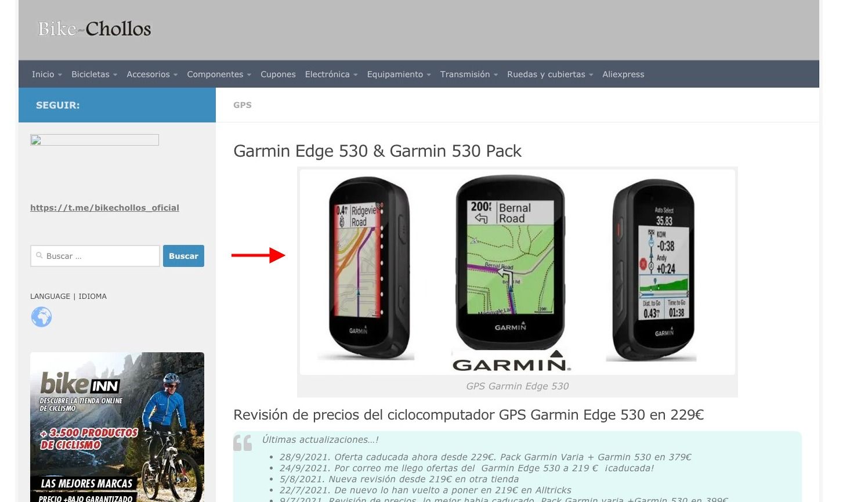Open the language globe icon
Screen dimensions: 868x502
click(41, 317)
